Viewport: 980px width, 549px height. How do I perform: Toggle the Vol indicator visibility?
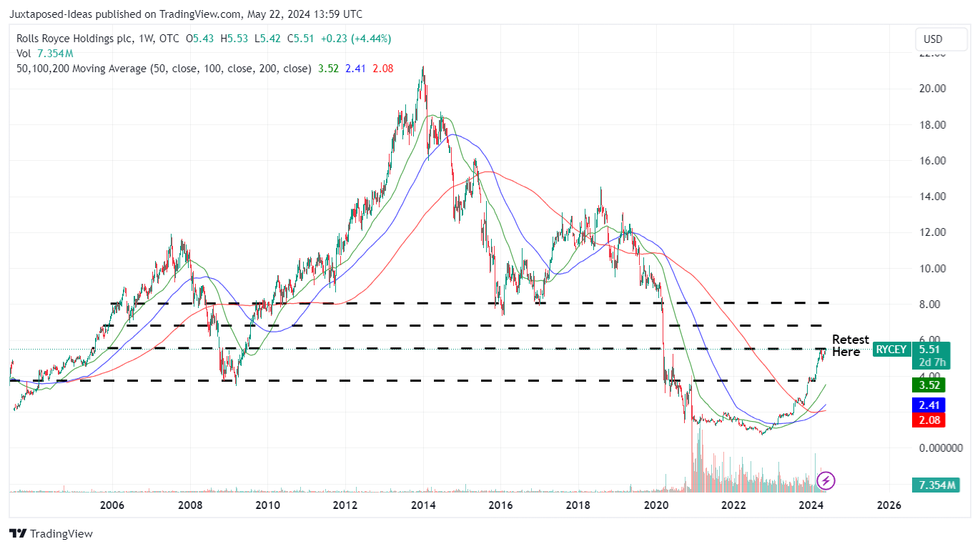(x=24, y=53)
